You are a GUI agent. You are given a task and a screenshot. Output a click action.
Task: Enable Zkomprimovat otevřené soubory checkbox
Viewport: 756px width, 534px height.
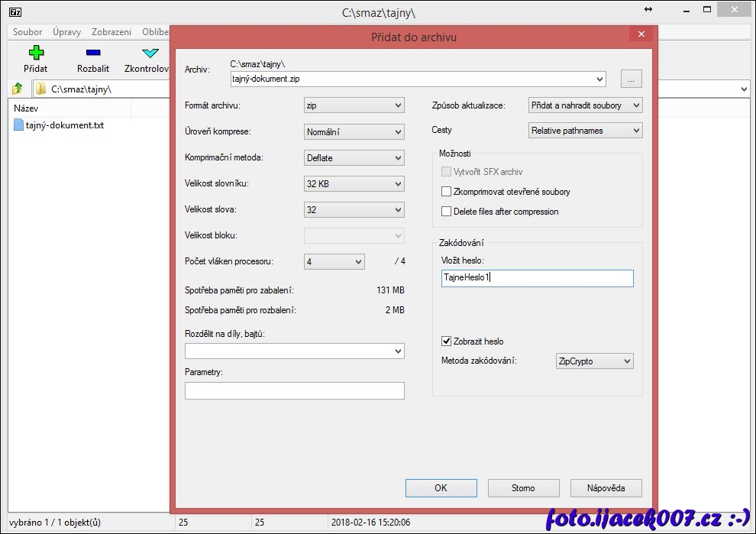pos(447,192)
